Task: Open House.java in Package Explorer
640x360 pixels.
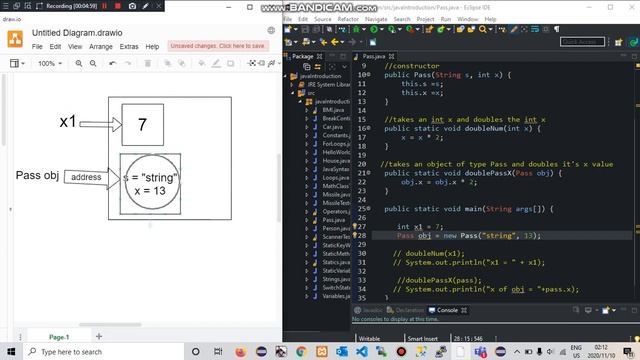Action: point(336,161)
